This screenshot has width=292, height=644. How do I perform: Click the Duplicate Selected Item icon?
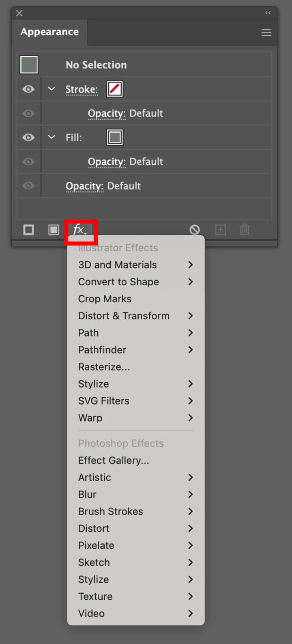tap(220, 229)
